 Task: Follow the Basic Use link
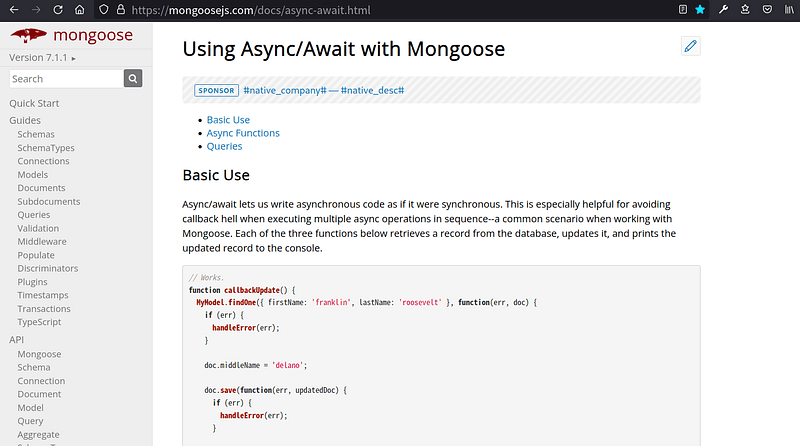(228, 120)
